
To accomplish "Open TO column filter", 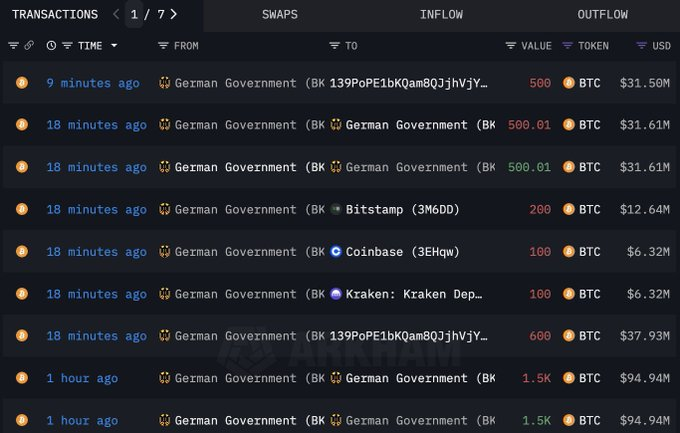I will click(x=335, y=46).
